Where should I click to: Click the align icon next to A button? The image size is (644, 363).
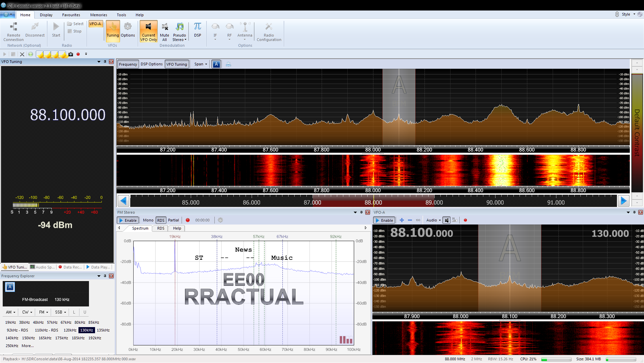(228, 64)
